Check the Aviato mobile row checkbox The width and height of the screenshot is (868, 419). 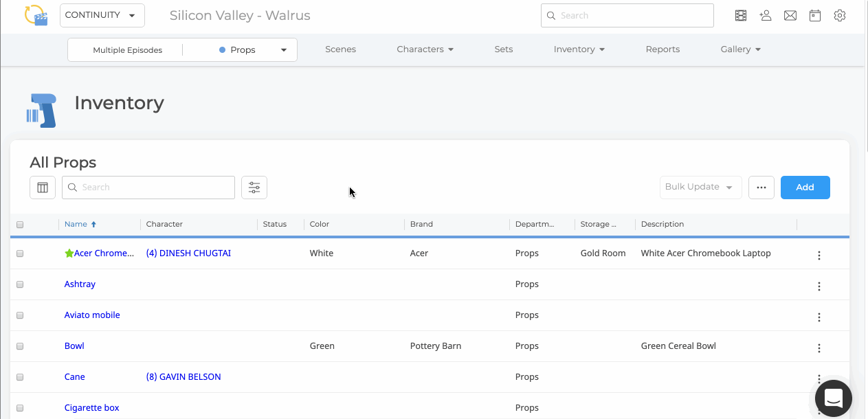[20, 315]
